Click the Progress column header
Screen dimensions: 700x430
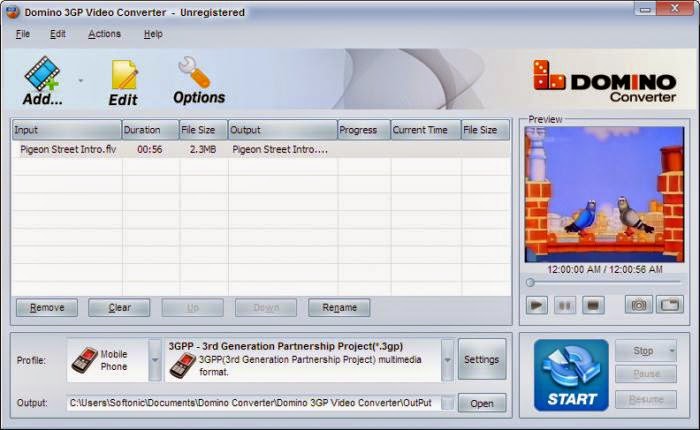click(x=364, y=130)
